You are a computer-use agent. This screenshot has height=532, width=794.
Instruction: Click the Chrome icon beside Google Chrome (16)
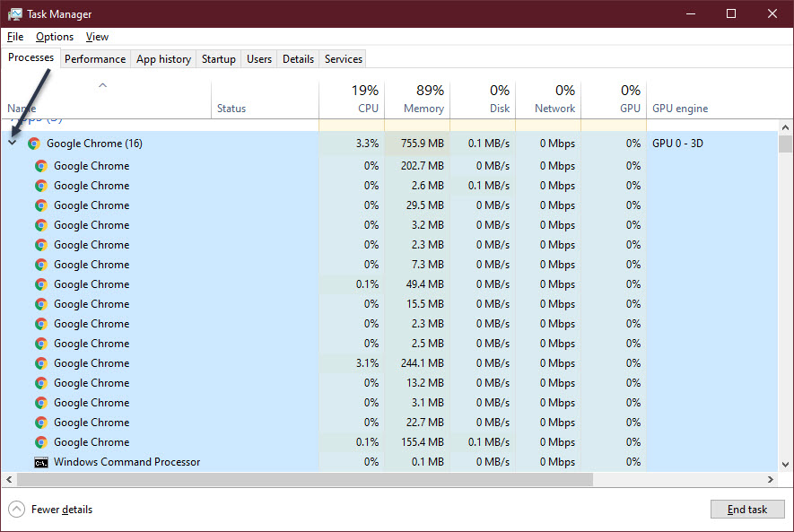(34, 144)
